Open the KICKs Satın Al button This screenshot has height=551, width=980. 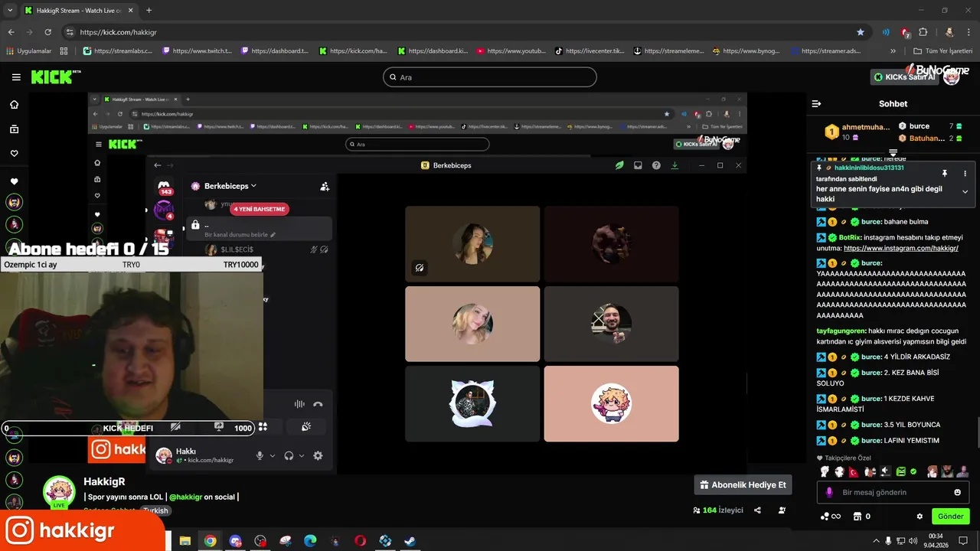coord(905,77)
